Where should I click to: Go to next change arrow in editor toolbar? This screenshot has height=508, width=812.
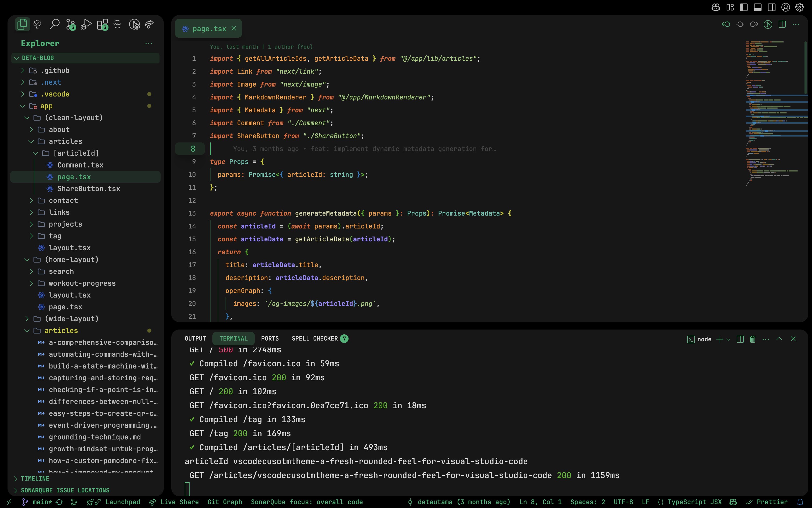click(x=754, y=24)
